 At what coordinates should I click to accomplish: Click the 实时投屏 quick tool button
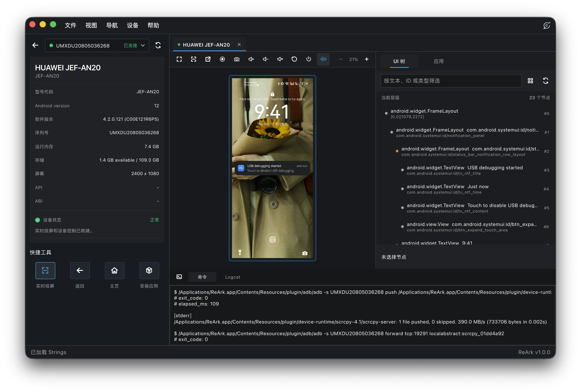coord(45,271)
